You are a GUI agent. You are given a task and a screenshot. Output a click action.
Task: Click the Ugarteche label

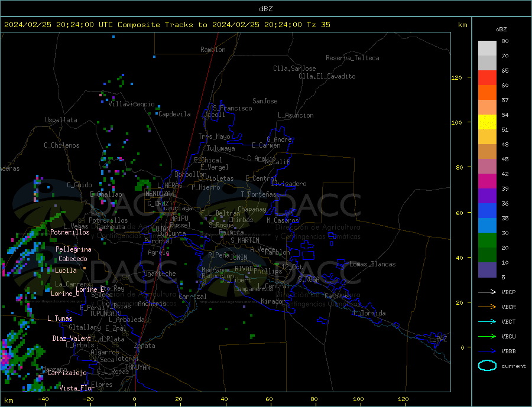(x=160, y=273)
